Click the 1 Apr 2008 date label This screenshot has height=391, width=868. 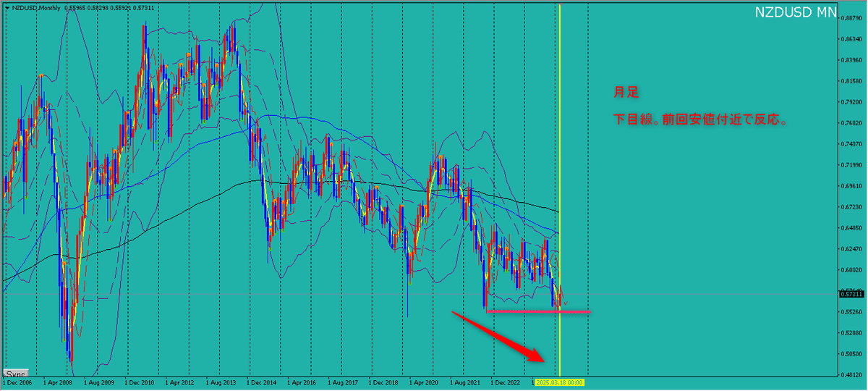pyautogui.click(x=58, y=382)
